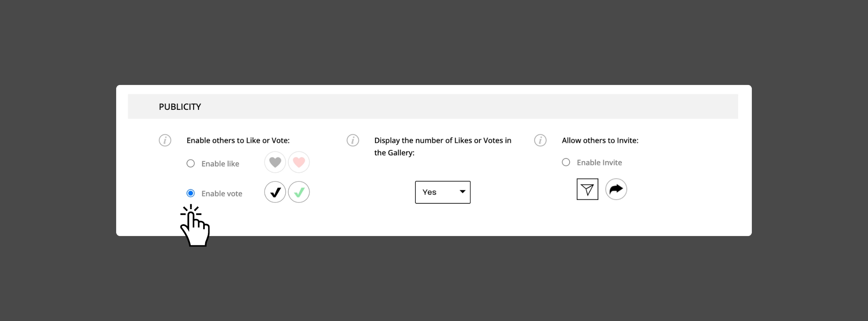Image resolution: width=868 pixels, height=321 pixels.
Task: Click the dropdown arrow next to Yes
Action: tap(462, 192)
